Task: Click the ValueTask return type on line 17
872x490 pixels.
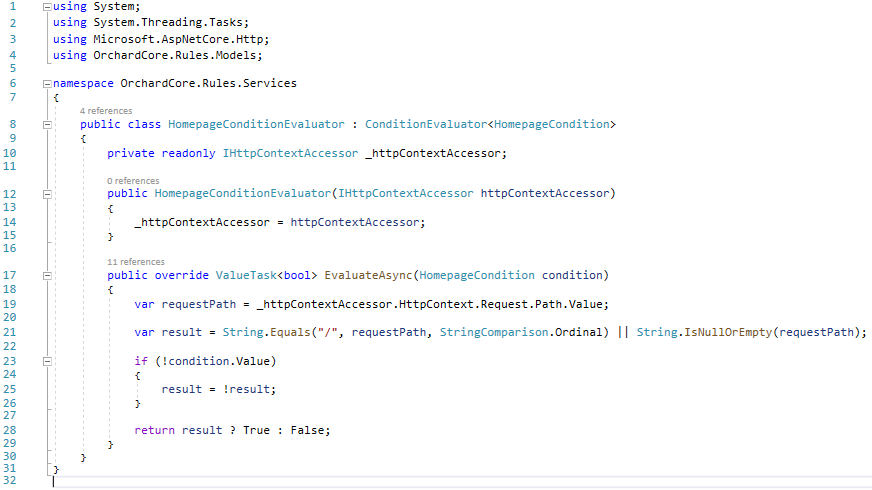Action: click(246, 275)
